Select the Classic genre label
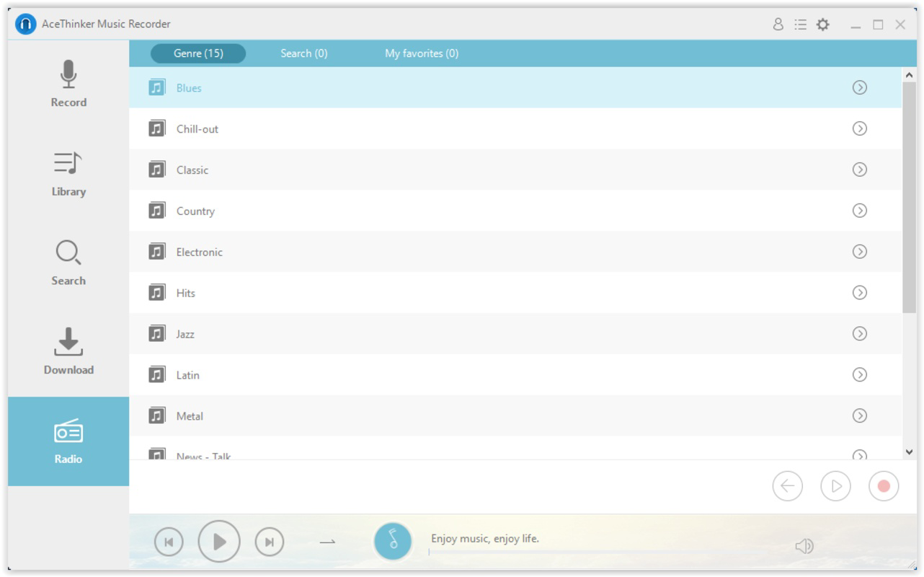Image resolution: width=924 pixels, height=577 pixels. point(192,169)
